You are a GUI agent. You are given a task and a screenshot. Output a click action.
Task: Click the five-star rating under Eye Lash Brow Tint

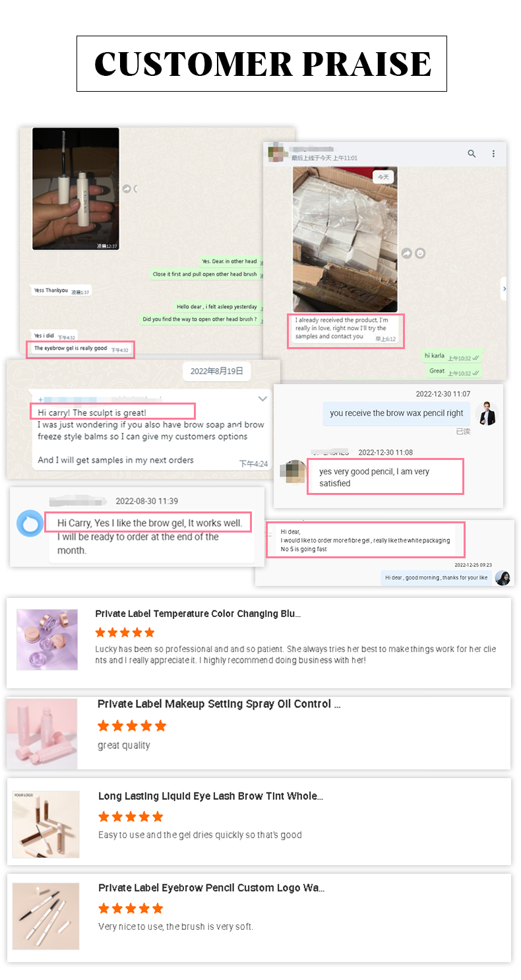click(x=131, y=817)
